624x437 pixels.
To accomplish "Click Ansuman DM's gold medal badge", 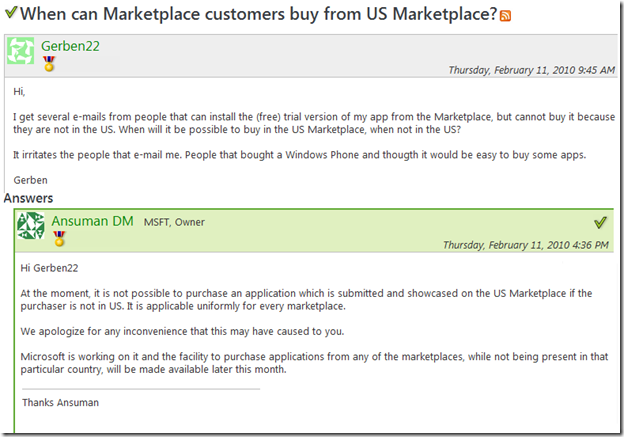I will (59, 239).
